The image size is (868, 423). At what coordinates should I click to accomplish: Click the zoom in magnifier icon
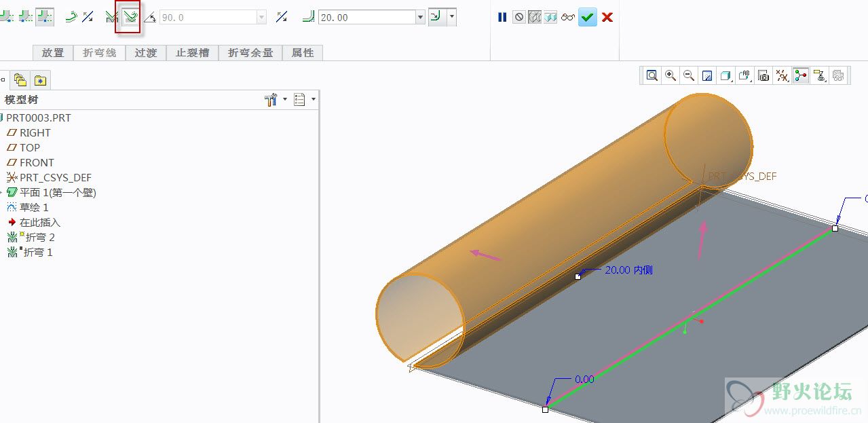(x=671, y=75)
